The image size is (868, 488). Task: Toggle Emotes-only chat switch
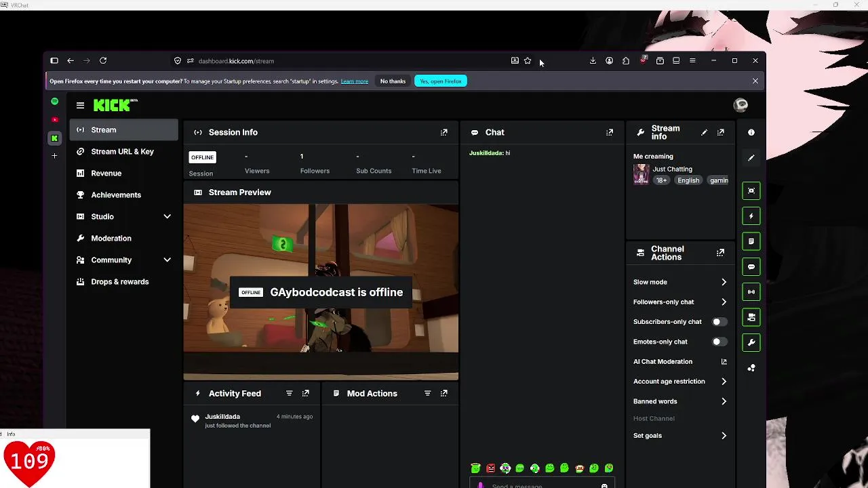coord(719,342)
